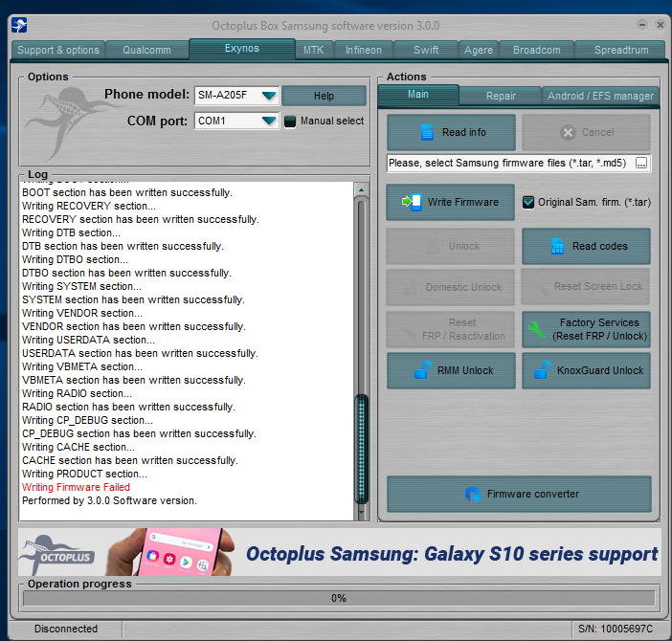Click the Read codes barcode icon
The width and height of the screenshot is (672, 641).
tap(557, 246)
